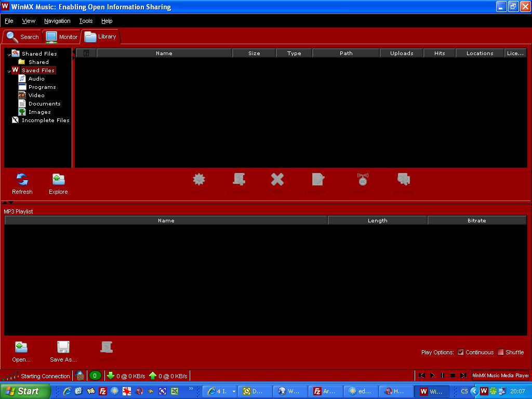Collapse the Saved Files tree node

(9, 71)
